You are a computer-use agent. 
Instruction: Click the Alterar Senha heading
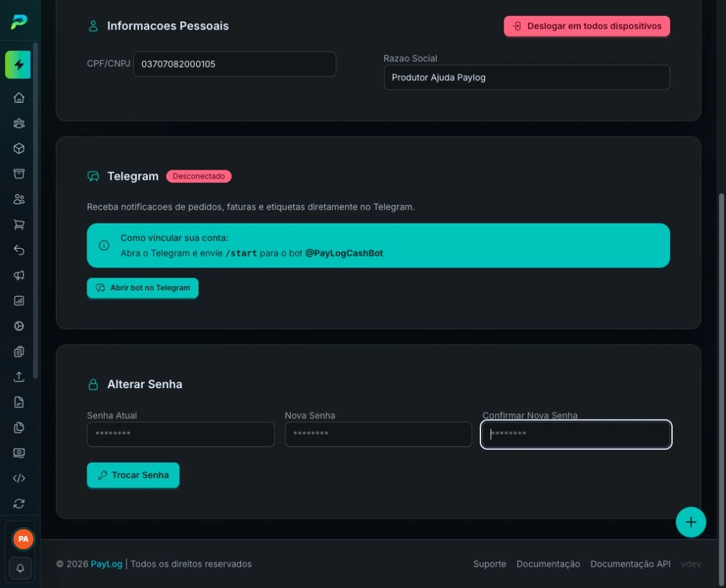tap(145, 384)
